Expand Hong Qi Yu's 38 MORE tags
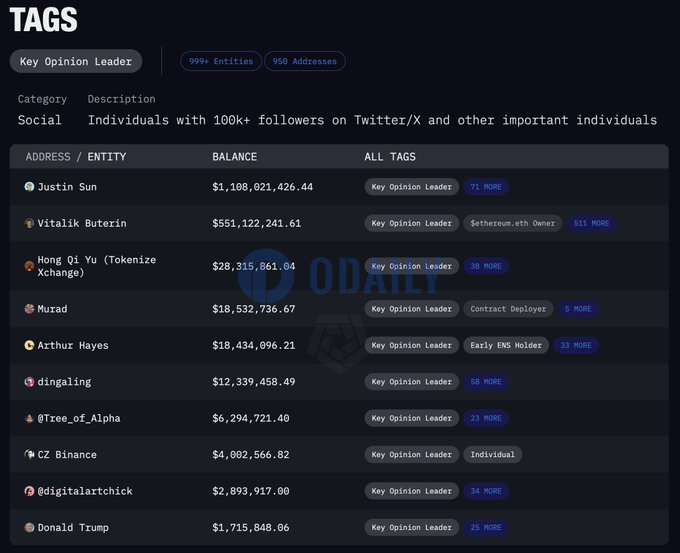 point(486,266)
